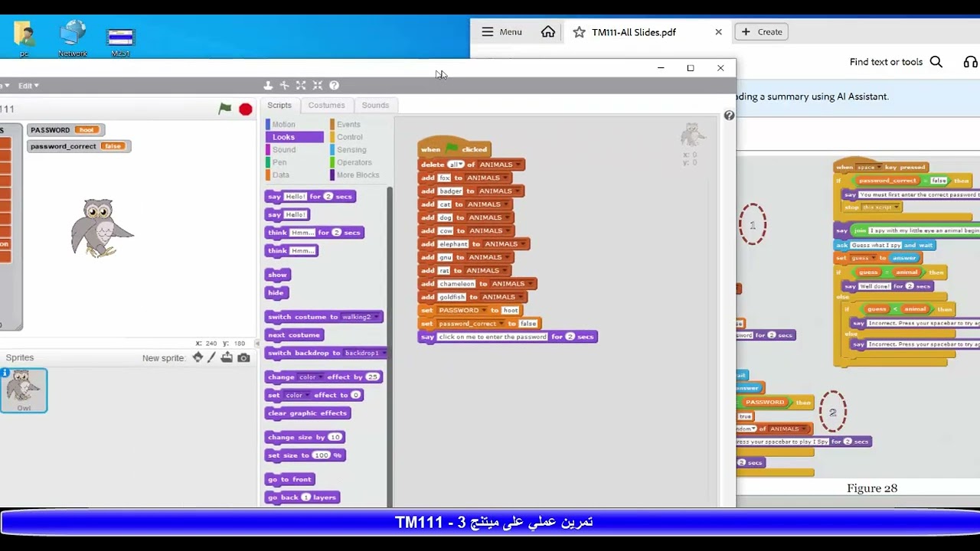Screen dimensions: 980x551
Task: Click the Owl sprite on the stage
Action: 101,227
